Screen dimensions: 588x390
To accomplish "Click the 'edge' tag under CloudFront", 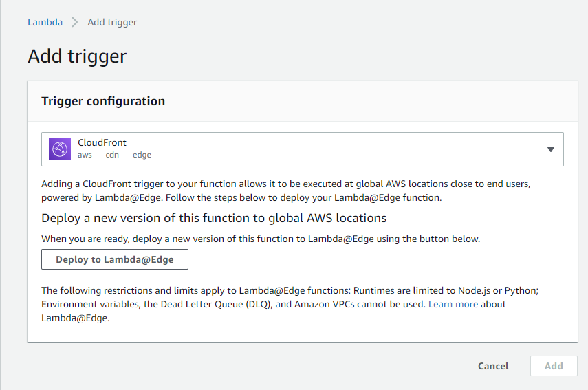I will click(142, 155).
